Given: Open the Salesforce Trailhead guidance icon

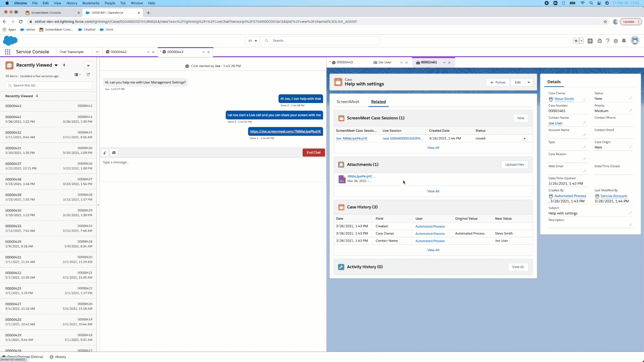Looking at the screenshot, I should 599,41.
